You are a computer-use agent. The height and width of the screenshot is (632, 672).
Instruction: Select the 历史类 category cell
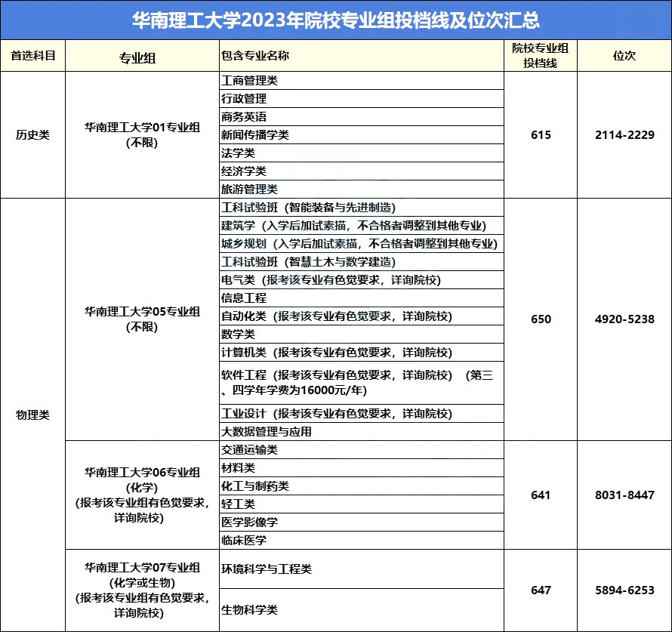click(x=33, y=134)
